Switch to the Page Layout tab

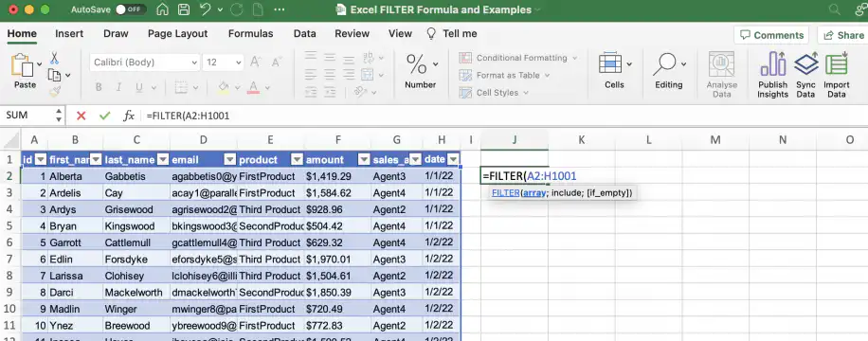pos(178,34)
